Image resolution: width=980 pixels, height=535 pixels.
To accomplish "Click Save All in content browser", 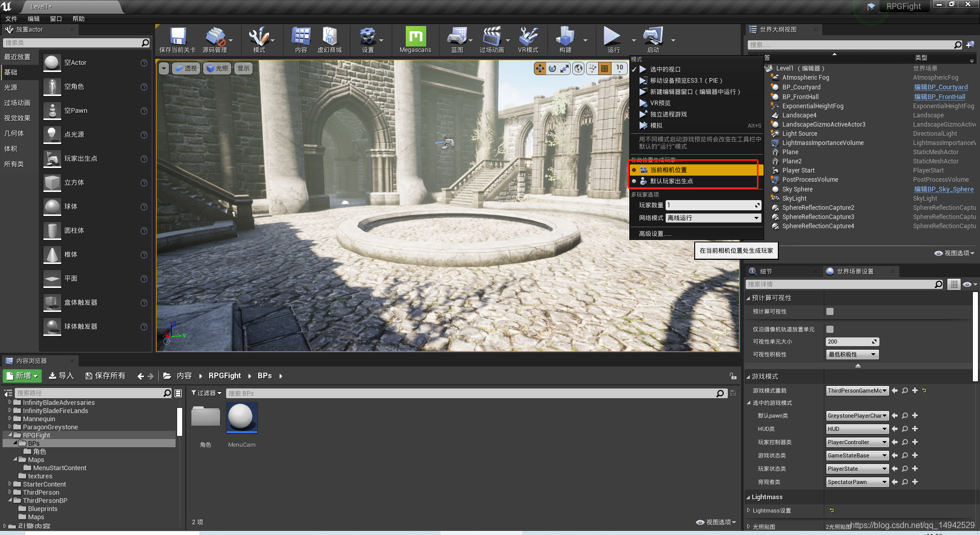I will pos(105,376).
